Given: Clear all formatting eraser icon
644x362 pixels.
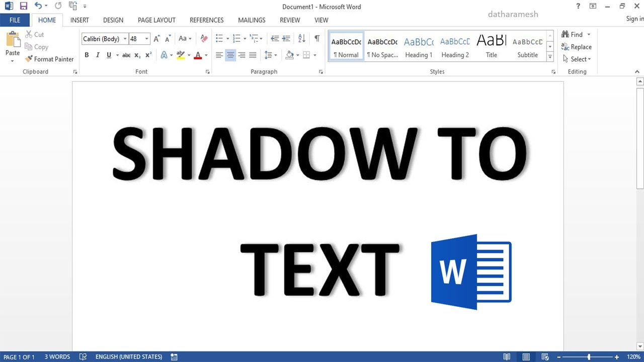Looking at the screenshot, I should (204, 39).
